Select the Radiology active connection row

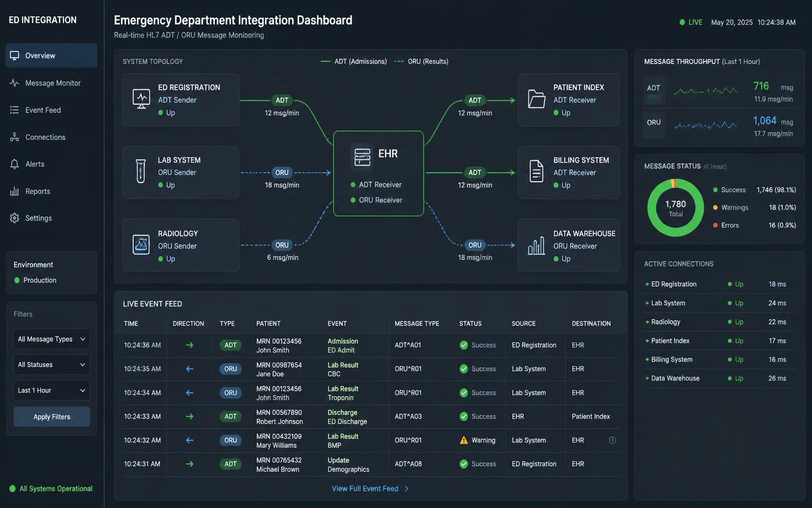(x=719, y=322)
